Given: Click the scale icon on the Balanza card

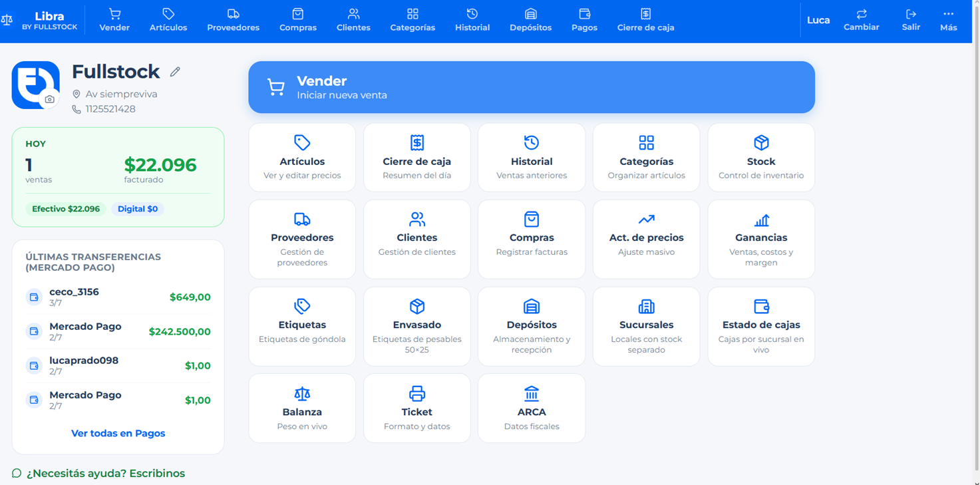Looking at the screenshot, I should [x=302, y=393].
